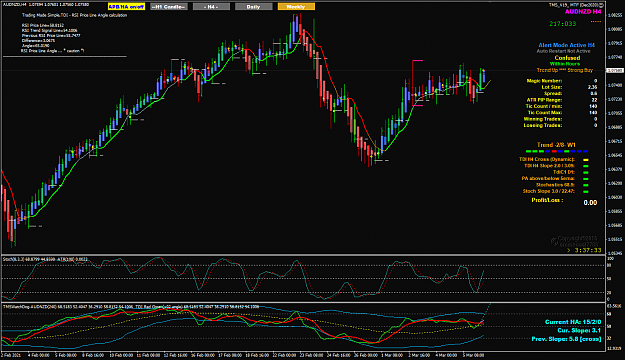
Task: Click the TDI H4 Slope green indicator
Action: tap(586, 166)
